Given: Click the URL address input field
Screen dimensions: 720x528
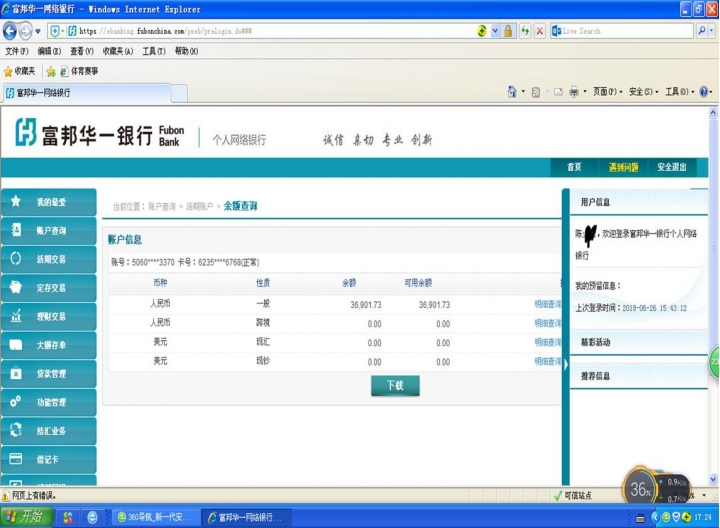Looking at the screenshot, I should (x=276, y=31).
